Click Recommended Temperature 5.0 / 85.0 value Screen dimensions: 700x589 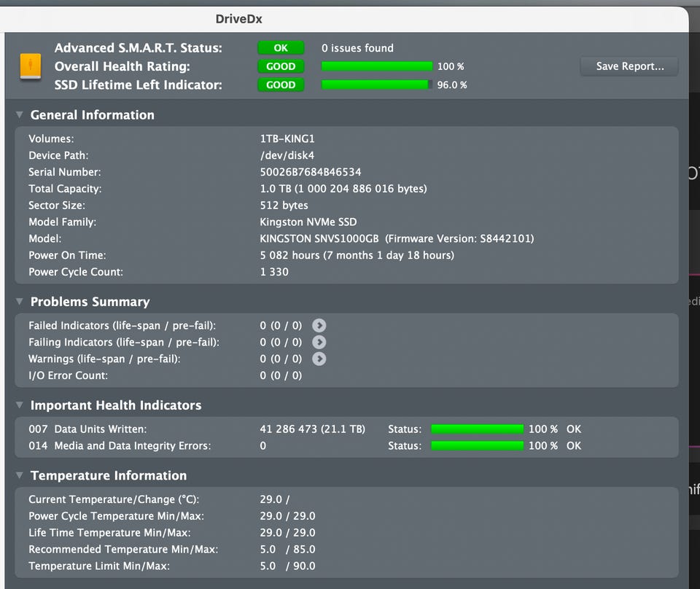point(287,550)
